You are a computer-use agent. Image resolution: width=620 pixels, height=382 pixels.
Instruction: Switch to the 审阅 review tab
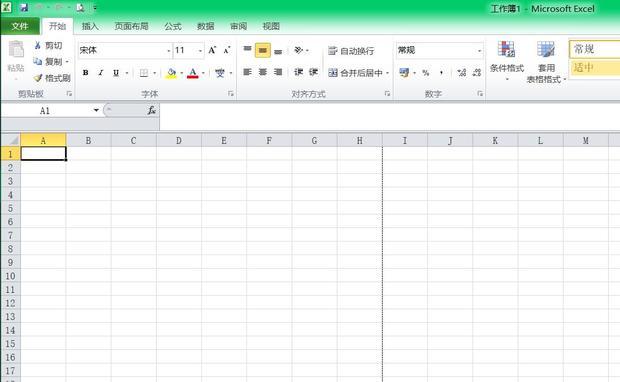click(238, 26)
